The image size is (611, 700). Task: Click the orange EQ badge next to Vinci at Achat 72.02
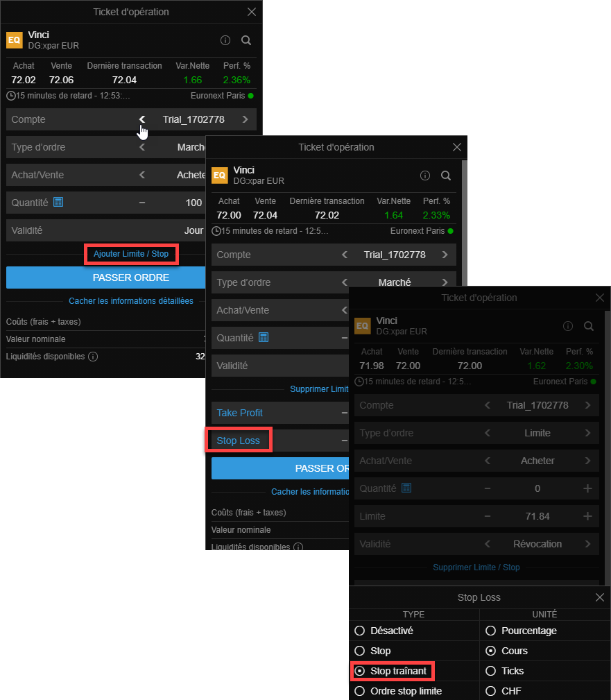(x=15, y=40)
